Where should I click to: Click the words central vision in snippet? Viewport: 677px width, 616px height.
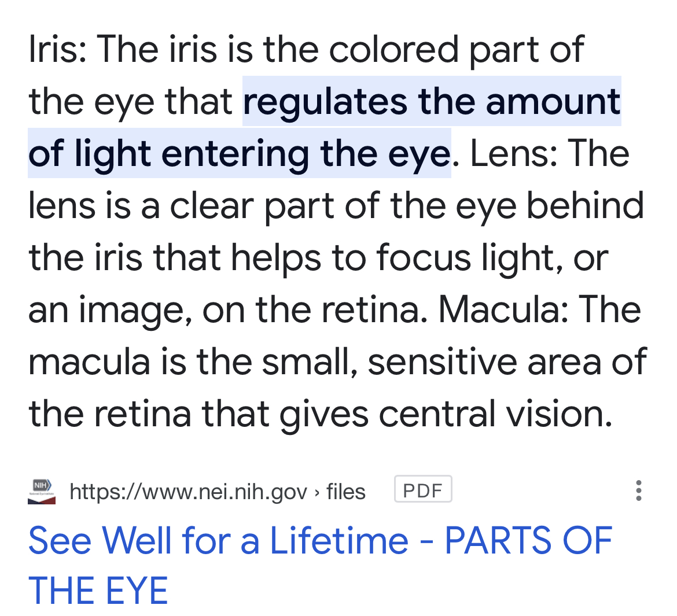point(496,414)
